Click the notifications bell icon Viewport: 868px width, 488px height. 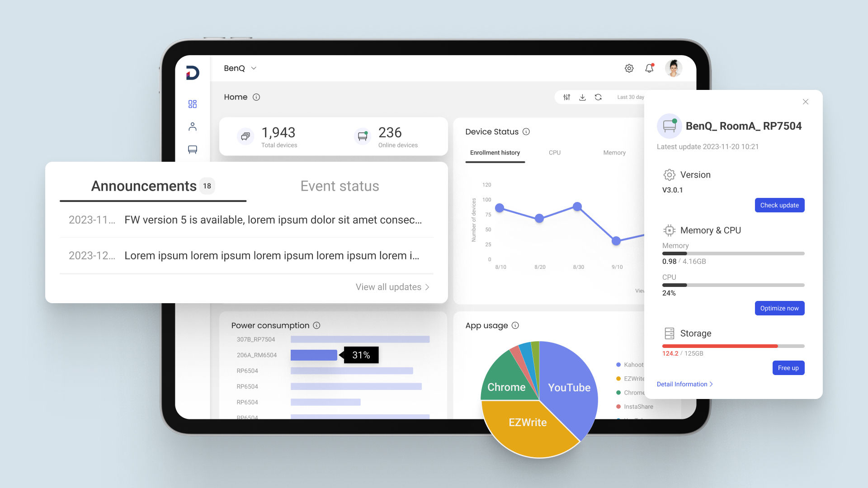click(649, 67)
